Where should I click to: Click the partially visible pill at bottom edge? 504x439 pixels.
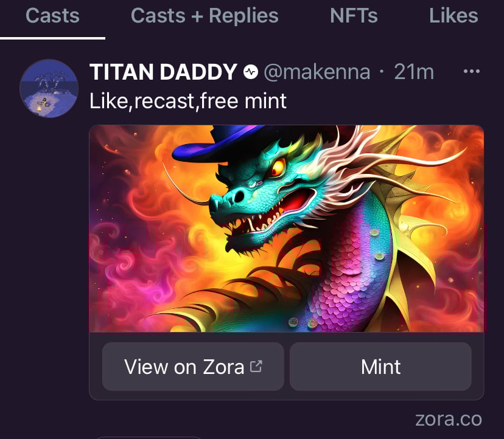point(149,437)
